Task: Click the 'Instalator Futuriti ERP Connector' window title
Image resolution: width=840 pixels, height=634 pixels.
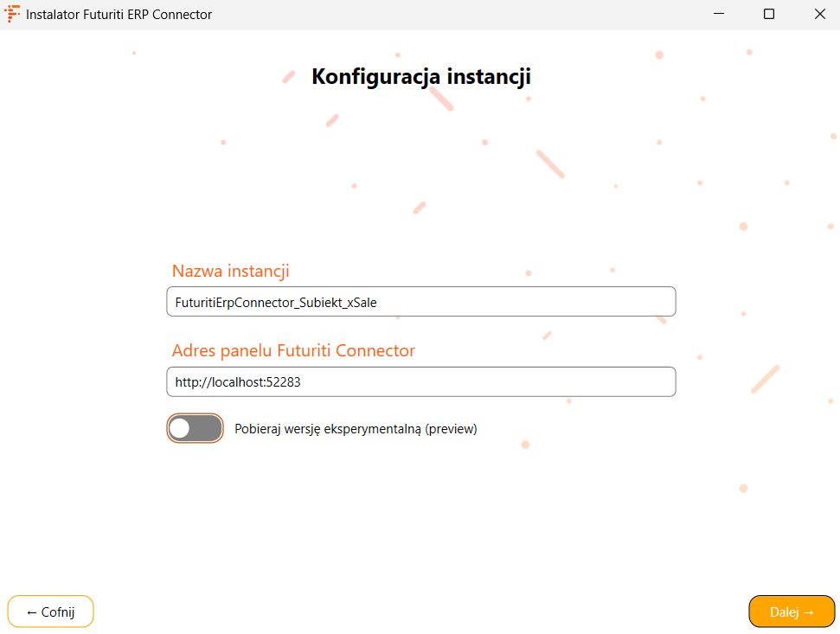Action: 119,15
